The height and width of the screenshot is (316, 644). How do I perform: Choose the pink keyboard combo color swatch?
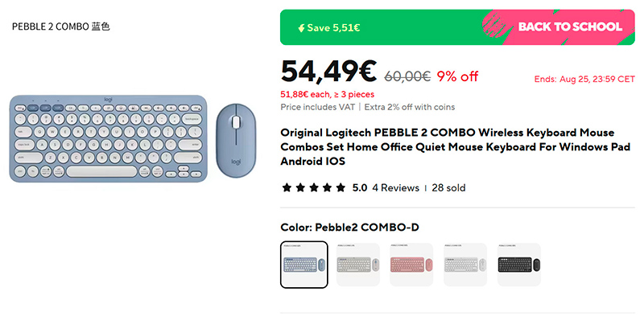(x=411, y=265)
